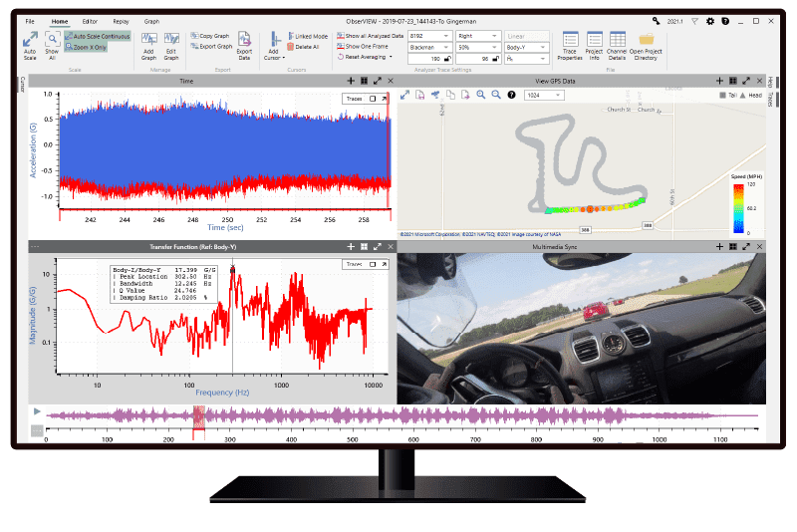Zoom out on the GPS map
The height and width of the screenshot is (532, 797).
(496, 95)
